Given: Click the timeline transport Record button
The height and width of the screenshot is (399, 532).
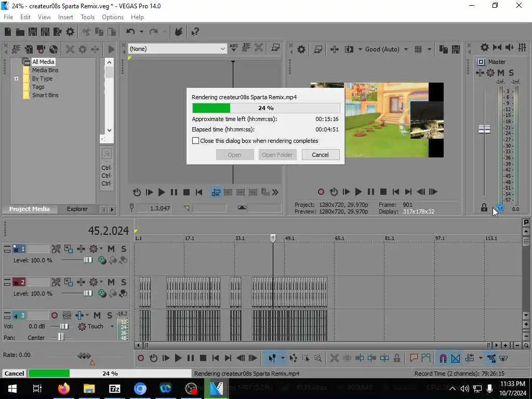Looking at the screenshot, I should [x=141, y=358].
